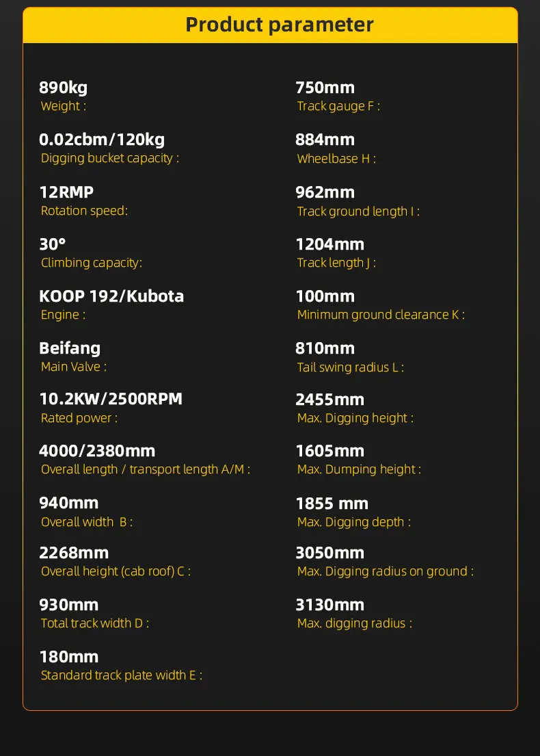Select the 2455mm max digging height value
The height and width of the screenshot is (756, 540).
point(329,400)
